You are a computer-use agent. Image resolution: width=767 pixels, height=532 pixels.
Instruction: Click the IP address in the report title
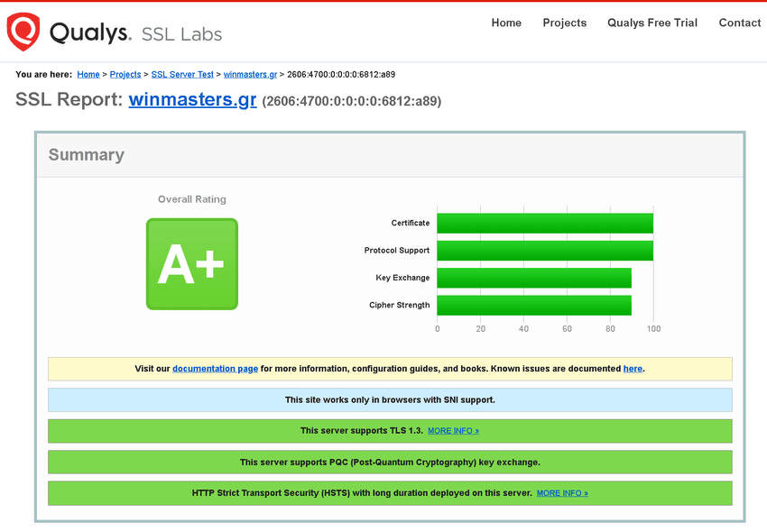[352, 101]
